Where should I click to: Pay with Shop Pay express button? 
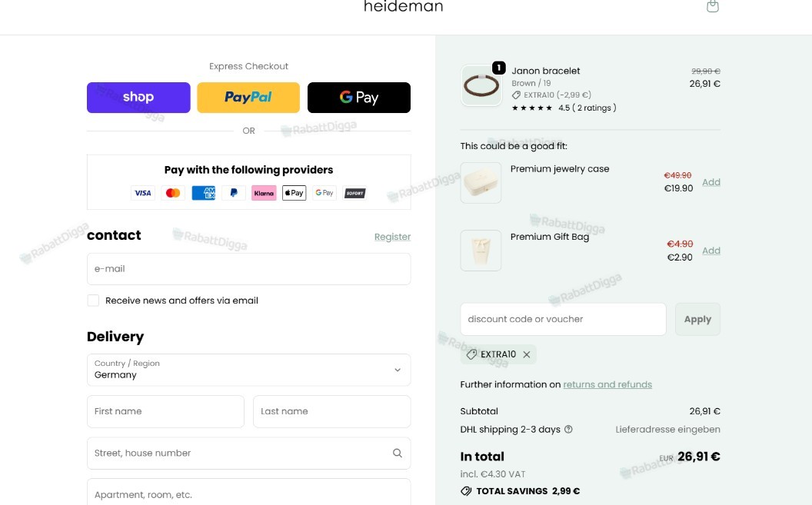click(138, 98)
